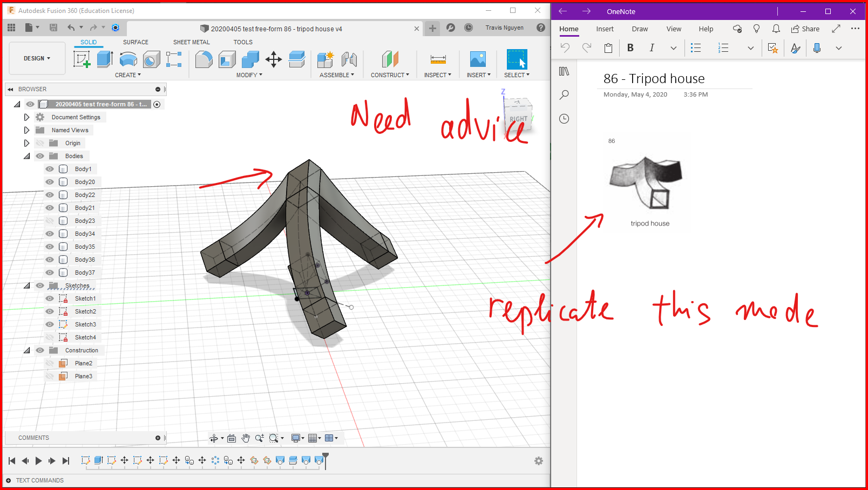868x490 pixels.
Task: Open the TEXT COMMANDS panel
Action: 39,480
